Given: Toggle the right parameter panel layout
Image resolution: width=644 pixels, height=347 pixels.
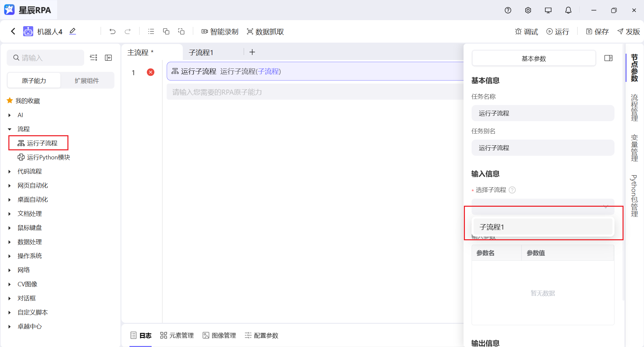Looking at the screenshot, I should point(609,58).
